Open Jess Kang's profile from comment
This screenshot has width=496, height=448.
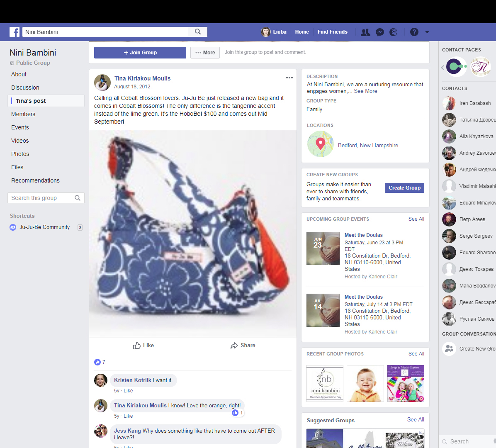(x=127, y=431)
